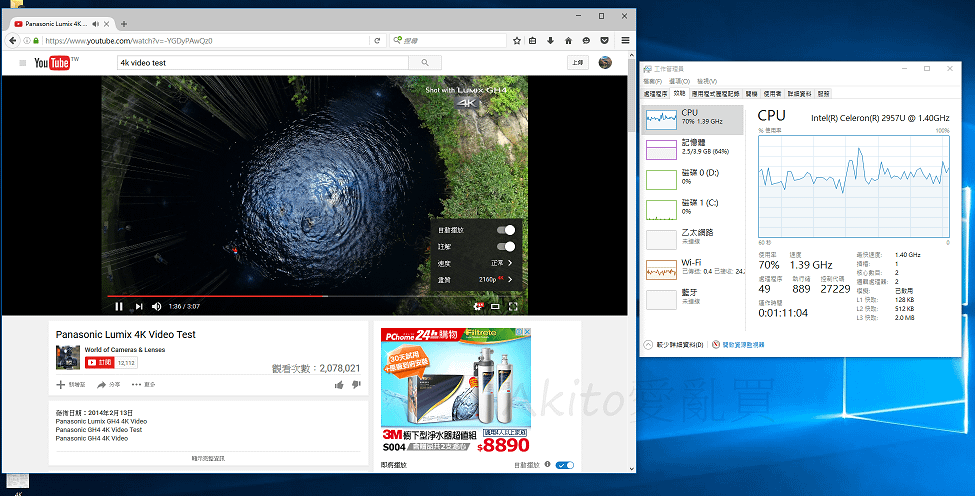Collapse Task Manager with fewer details chevron
This screenshot has height=496, width=975.
tap(649, 344)
